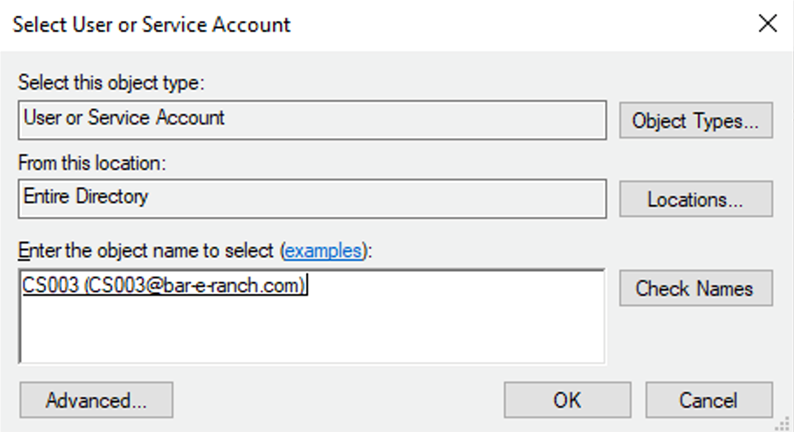Click empty title bar area beside the title
Screen dimensions: 794x432
[x=500, y=24]
